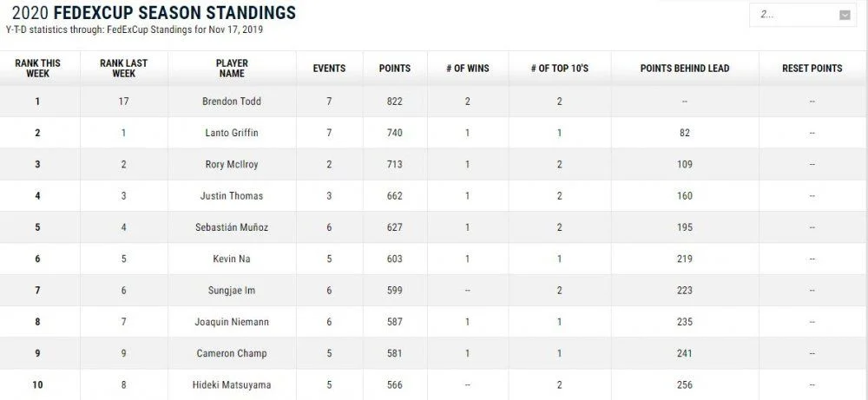Select Sungjae Im in standings
Viewport: 868px width, 400px height.
(x=232, y=291)
